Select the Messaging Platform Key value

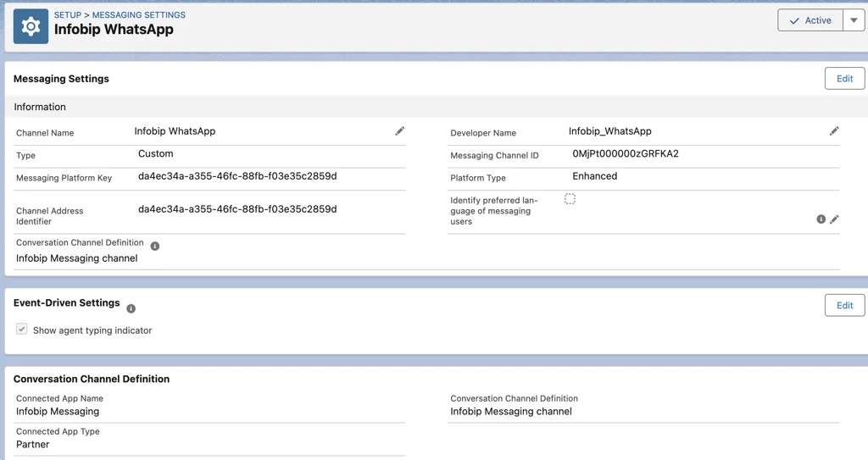pyautogui.click(x=237, y=176)
